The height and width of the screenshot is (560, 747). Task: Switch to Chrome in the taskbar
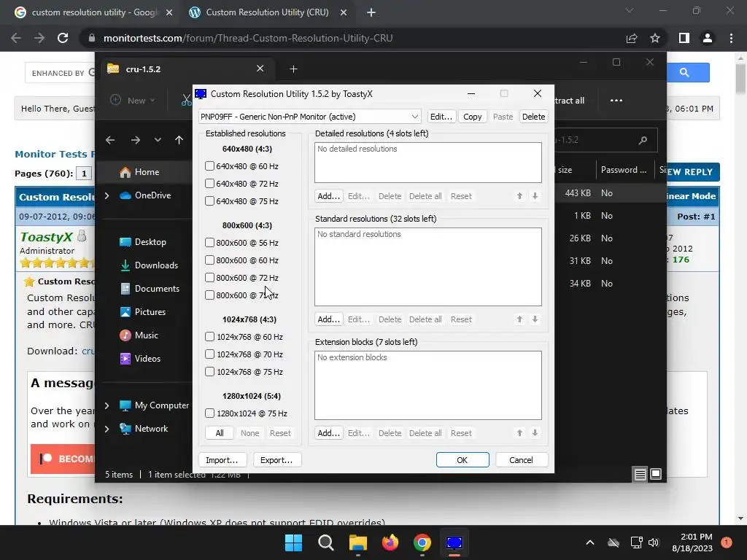(x=422, y=542)
